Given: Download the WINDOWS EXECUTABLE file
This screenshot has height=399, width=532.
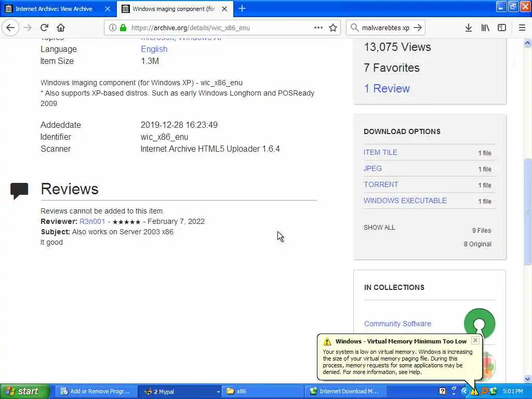Looking at the screenshot, I should click(x=405, y=201).
